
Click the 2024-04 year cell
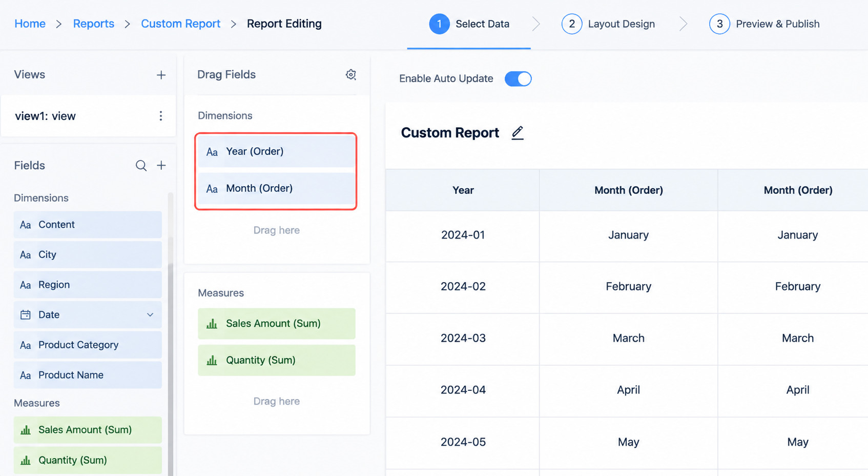pyautogui.click(x=463, y=390)
